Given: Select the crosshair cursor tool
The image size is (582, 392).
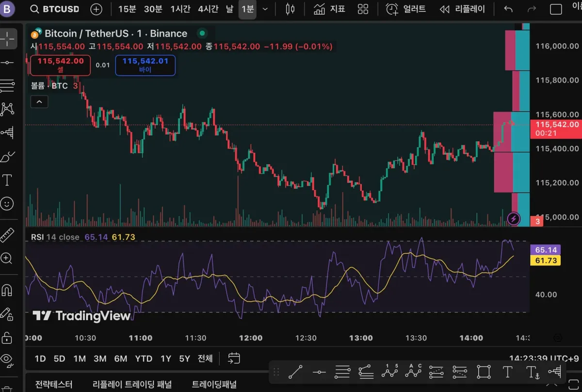Looking at the screenshot, I should tap(7, 38).
